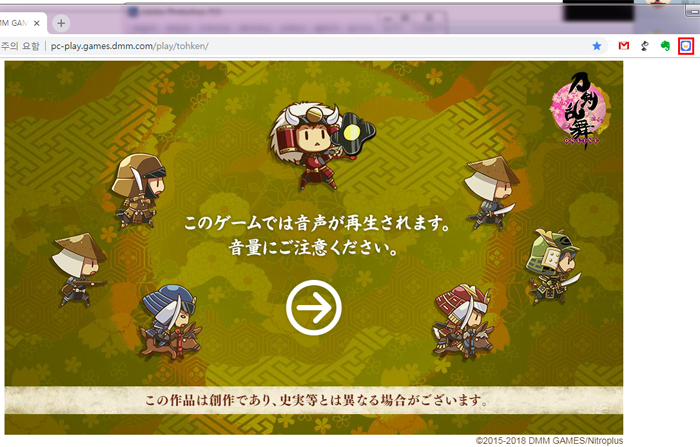Screen dimensions: 700x447
Task: Click the extension icon outlined in red
Action: point(686,46)
